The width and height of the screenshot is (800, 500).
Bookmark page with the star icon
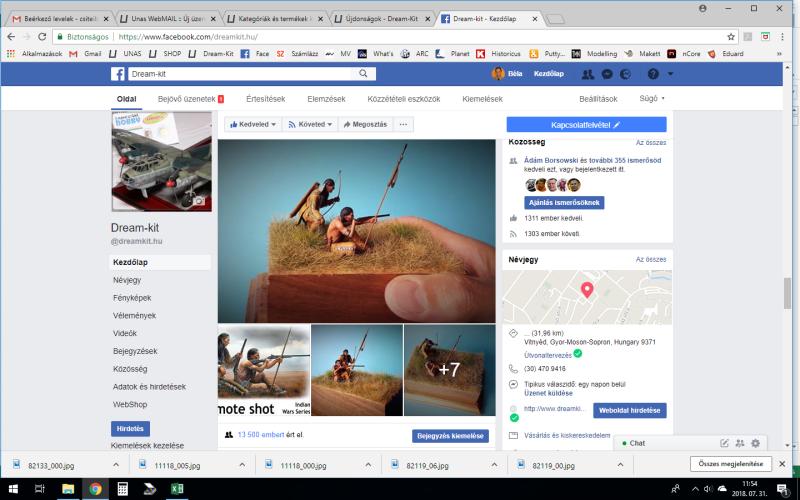pos(731,36)
